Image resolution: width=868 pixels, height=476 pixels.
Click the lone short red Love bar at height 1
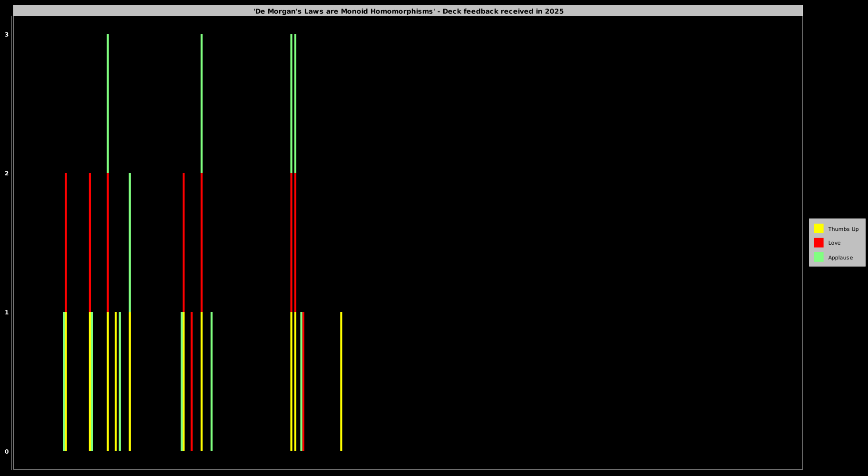(x=192, y=382)
